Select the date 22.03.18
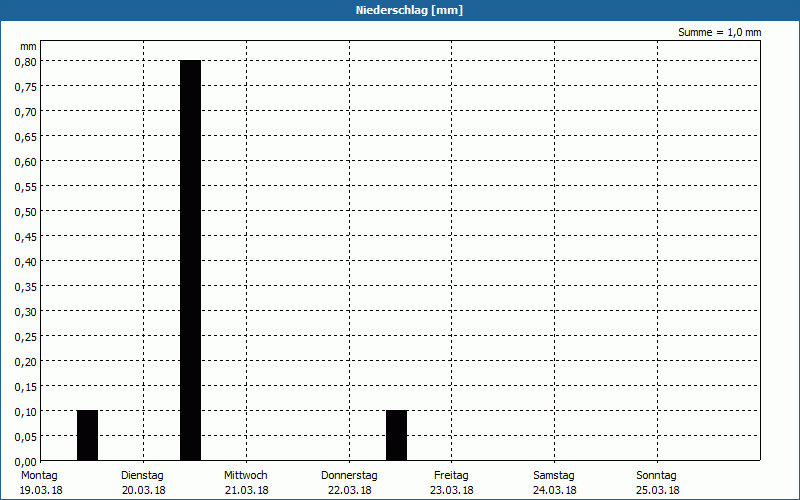This screenshot has width=800, height=500. 349,490
